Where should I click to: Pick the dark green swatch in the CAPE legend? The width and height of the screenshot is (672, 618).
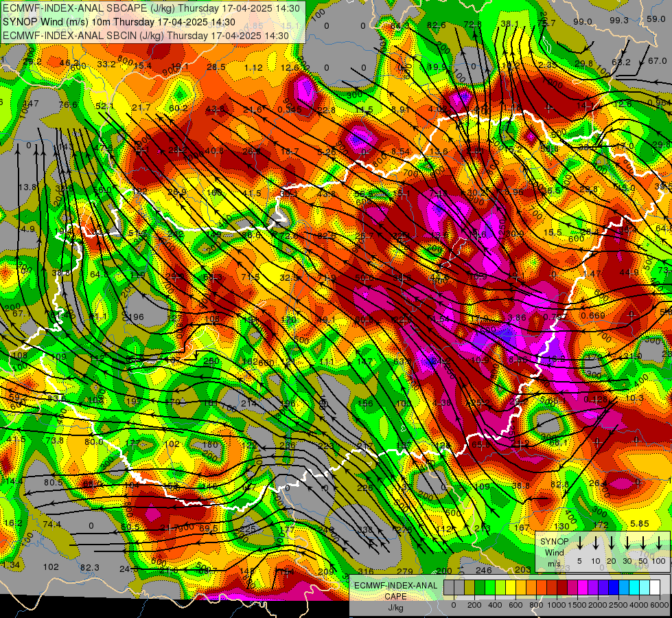(480, 588)
